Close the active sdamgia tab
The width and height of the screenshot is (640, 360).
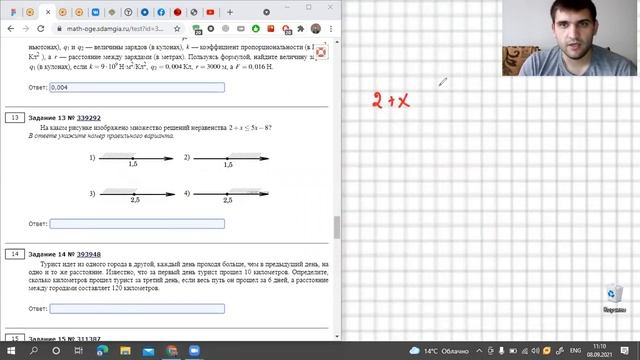tap(48, 12)
